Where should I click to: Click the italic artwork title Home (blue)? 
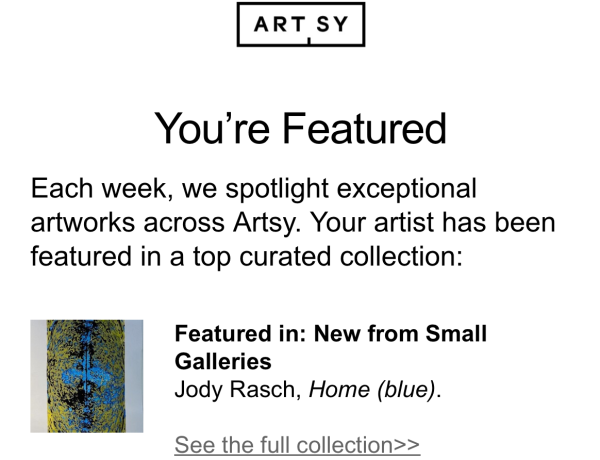click(372, 389)
